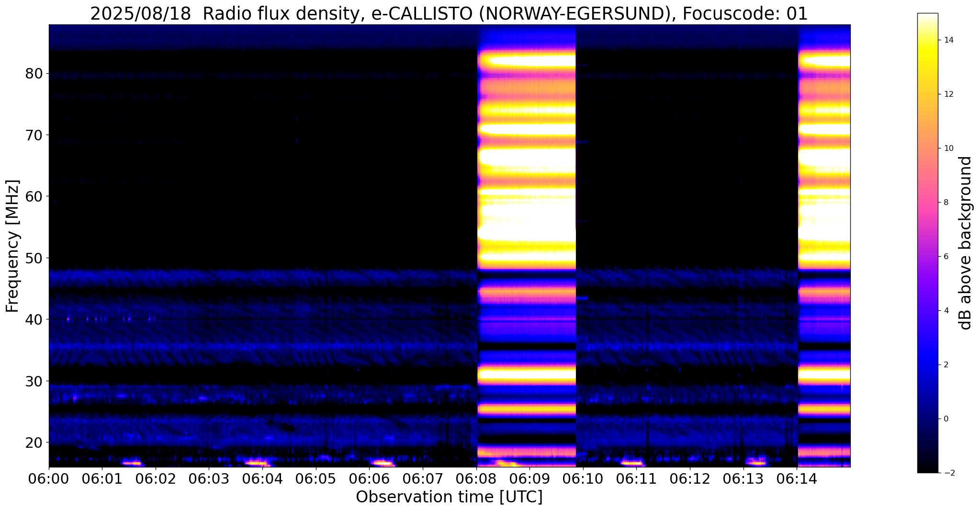Click the 60 MHz frequency tick label

(x=34, y=196)
